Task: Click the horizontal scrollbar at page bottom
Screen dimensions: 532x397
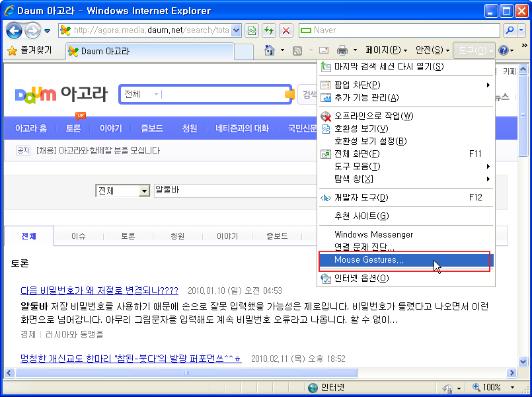Action: (264, 373)
